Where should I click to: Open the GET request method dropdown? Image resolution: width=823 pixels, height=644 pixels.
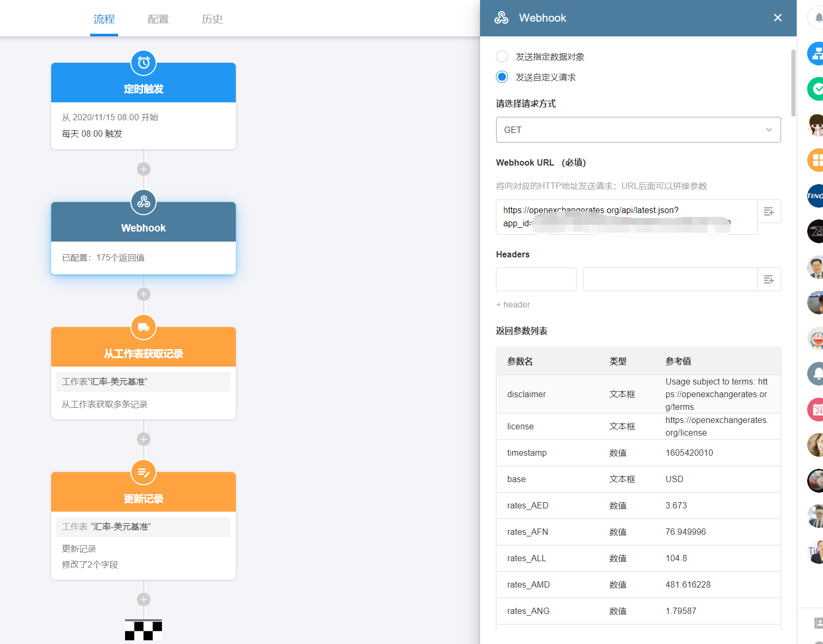[x=638, y=130]
